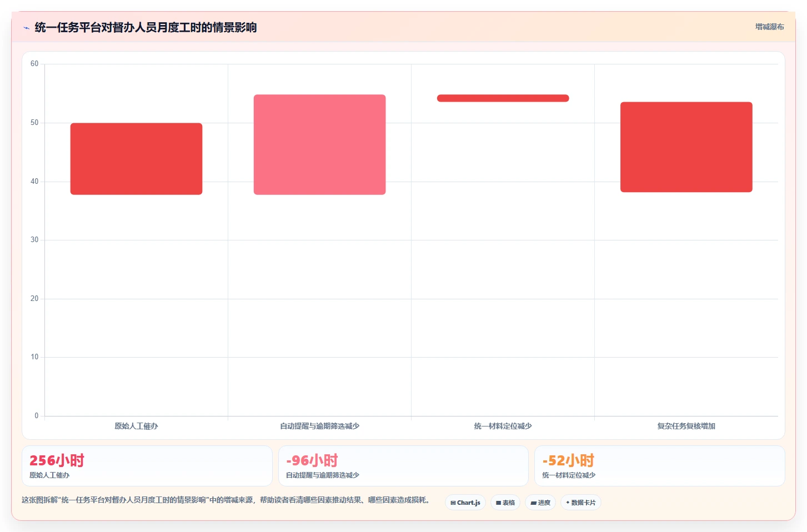Click y-axis tick value 30
This screenshot has width=807, height=532.
34,240
